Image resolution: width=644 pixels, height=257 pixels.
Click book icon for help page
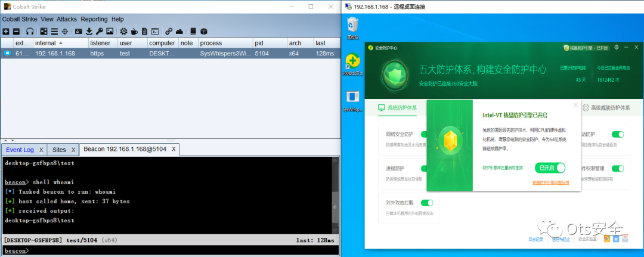(x=193, y=31)
